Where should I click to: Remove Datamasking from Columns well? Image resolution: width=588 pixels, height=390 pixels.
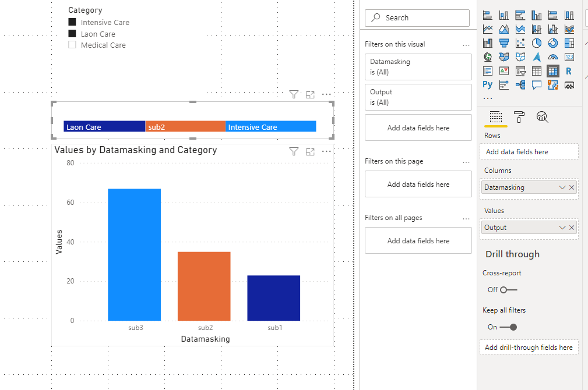pos(572,187)
